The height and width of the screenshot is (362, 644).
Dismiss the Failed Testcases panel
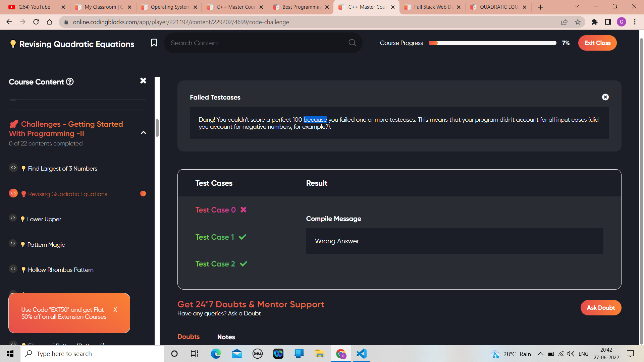[x=605, y=97]
